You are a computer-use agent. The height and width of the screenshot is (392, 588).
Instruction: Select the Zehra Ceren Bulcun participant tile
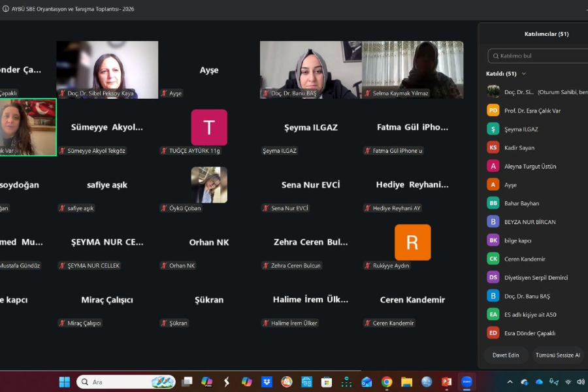tap(311, 242)
